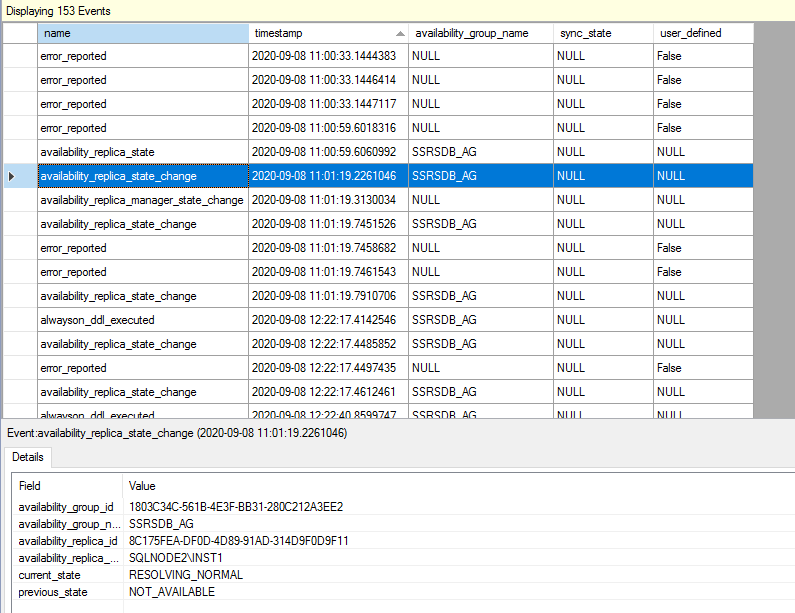The width and height of the screenshot is (795, 613).
Task: Open the Details tab
Action: tap(28, 457)
